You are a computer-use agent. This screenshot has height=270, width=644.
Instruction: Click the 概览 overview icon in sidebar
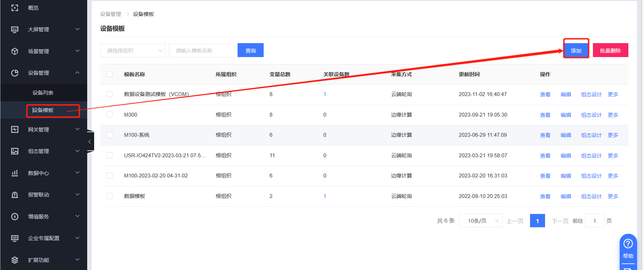click(x=15, y=8)
